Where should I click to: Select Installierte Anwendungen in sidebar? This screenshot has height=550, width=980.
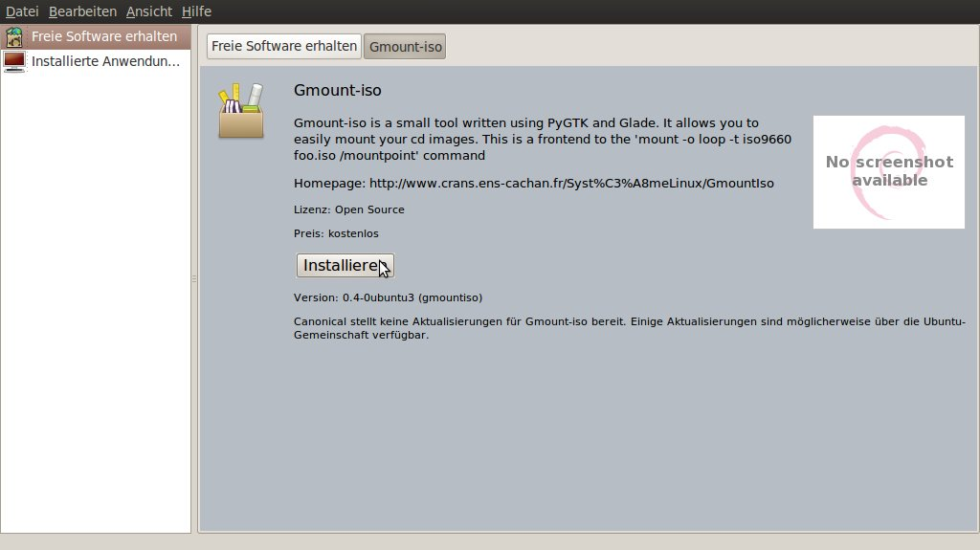[96, 61]
